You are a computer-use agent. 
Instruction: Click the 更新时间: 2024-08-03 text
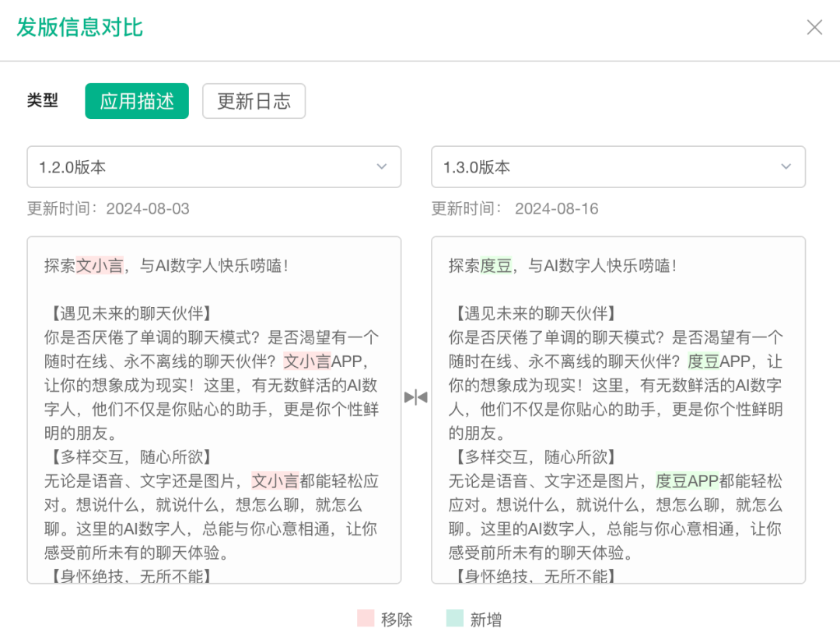108,208
